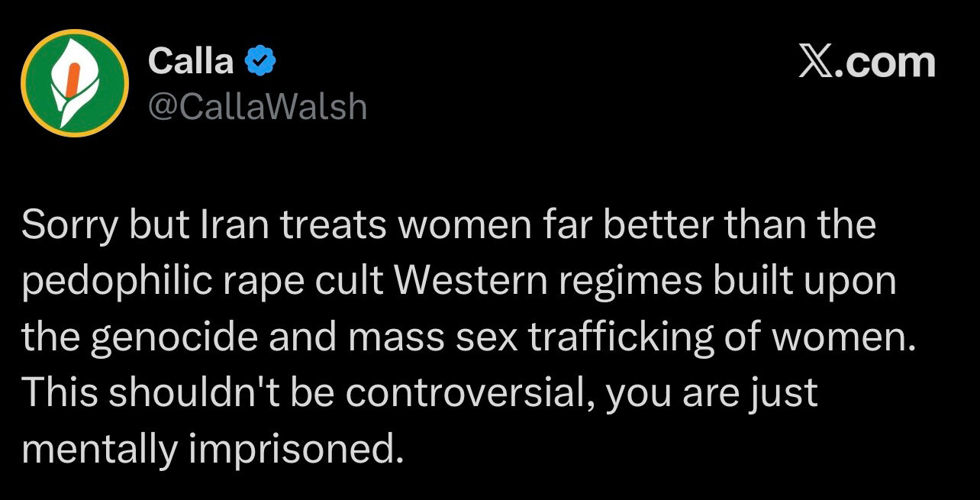980x500 pixels.
Task: Open the Calla display name
Action: point(191,61)
